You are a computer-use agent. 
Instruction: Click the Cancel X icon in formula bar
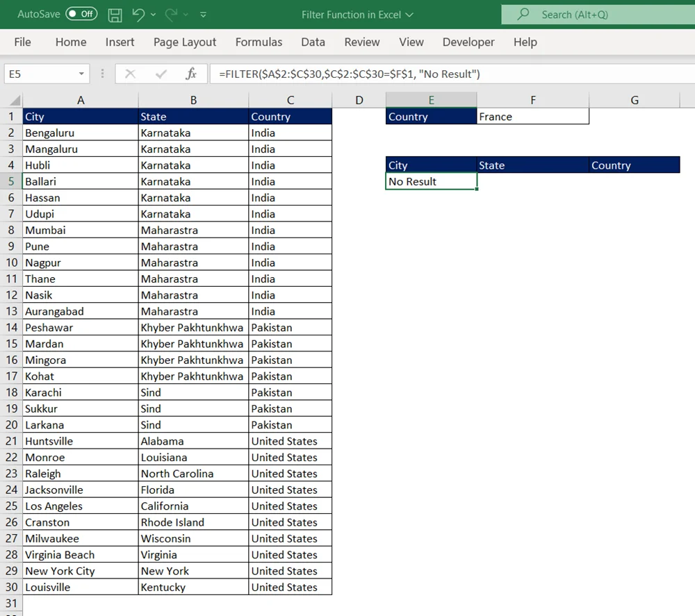130,74
